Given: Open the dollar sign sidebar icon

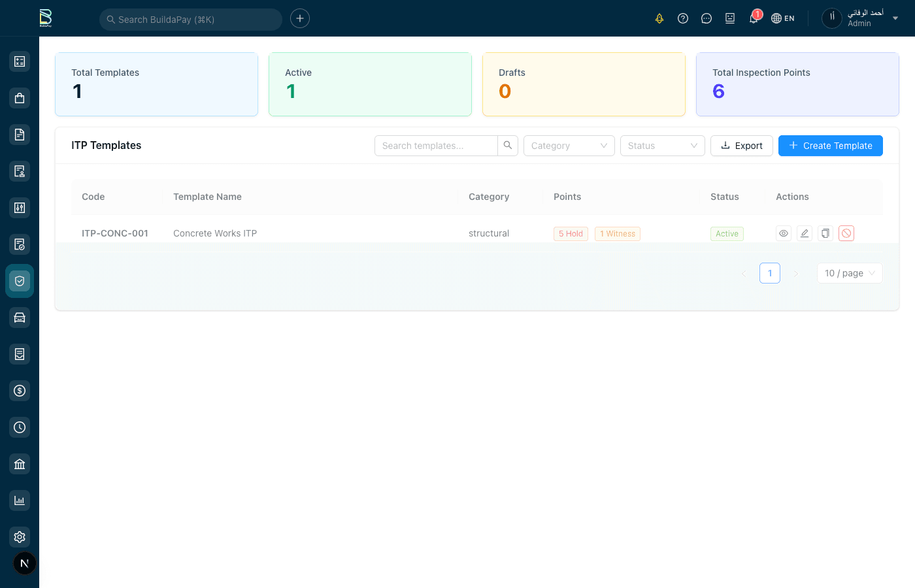Looking at the screenshot, I should tap(20, 391).
